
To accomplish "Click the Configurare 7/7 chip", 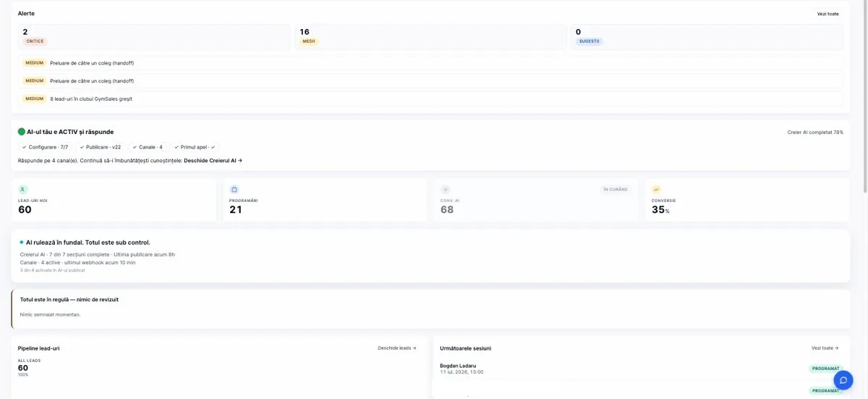I will pos(45,147).
